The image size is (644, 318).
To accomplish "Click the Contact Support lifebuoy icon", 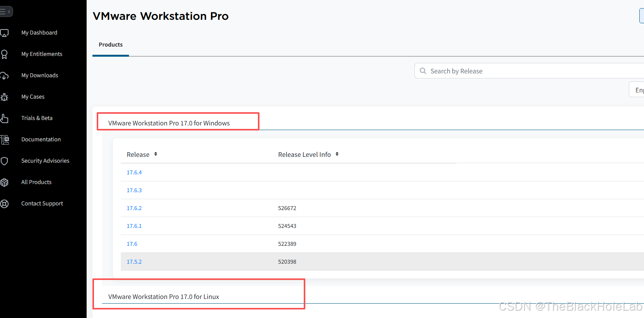I will 4,204.
